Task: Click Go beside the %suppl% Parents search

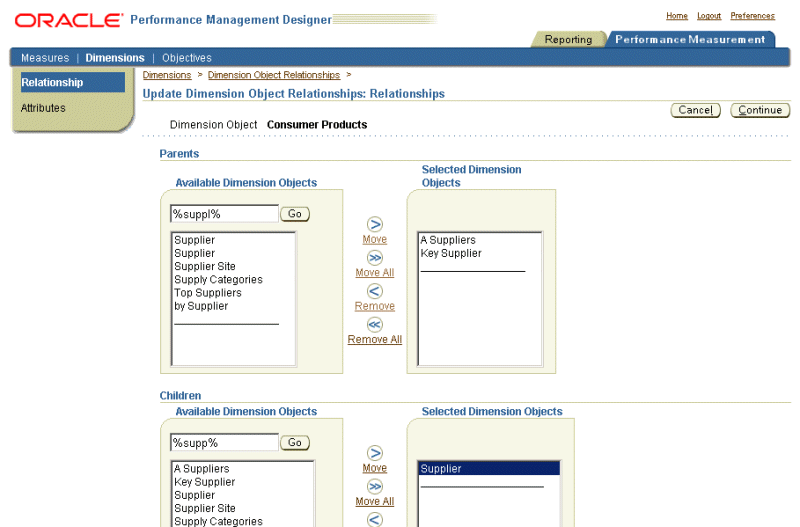Action: (295, 214)
